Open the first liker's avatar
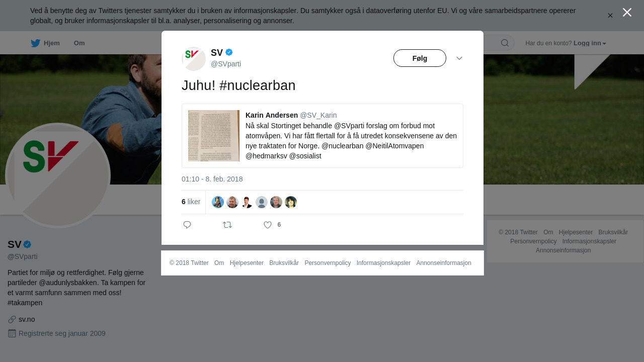The height and width of the screenshot is (362, 644). click(x=218, y=202)
